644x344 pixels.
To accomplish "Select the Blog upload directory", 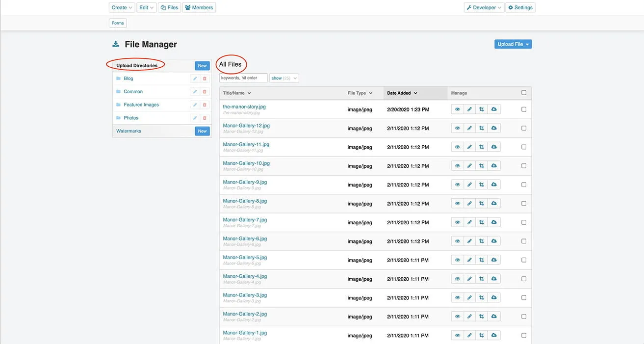I will coord(129,79).
